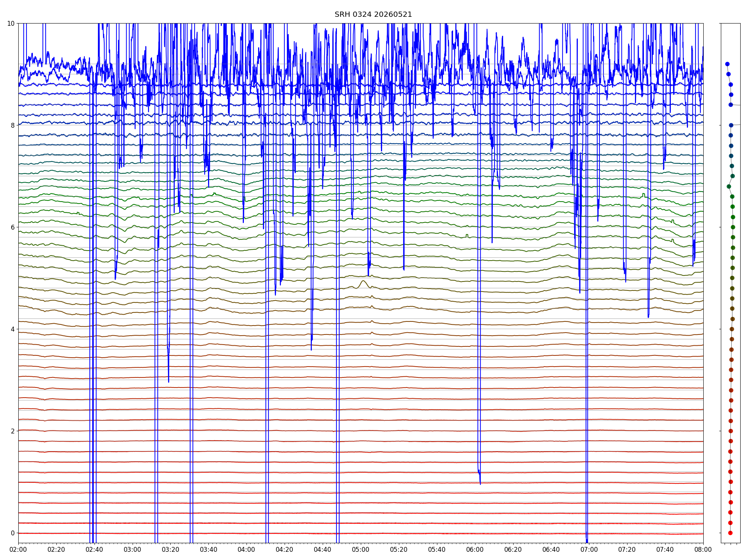747x560 pixels.
Task: Click the '05:20' x-axis tick label
Action: (x=399, y=550)
